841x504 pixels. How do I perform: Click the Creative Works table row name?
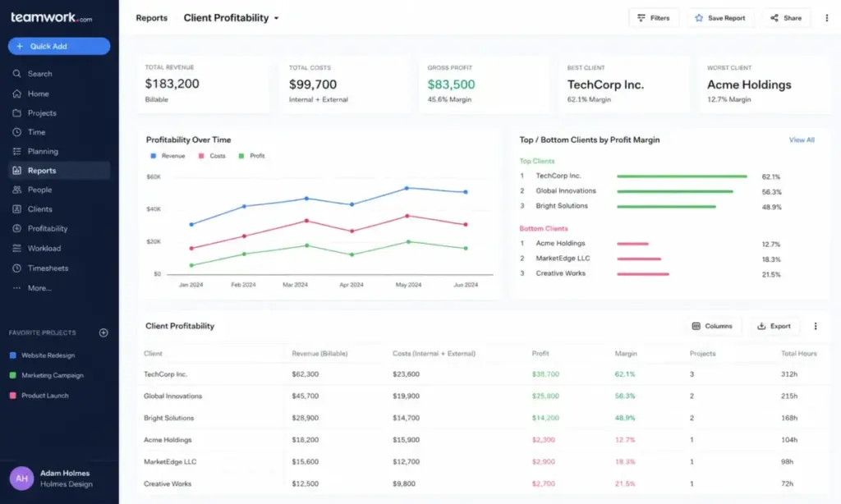tap(168, 483)
